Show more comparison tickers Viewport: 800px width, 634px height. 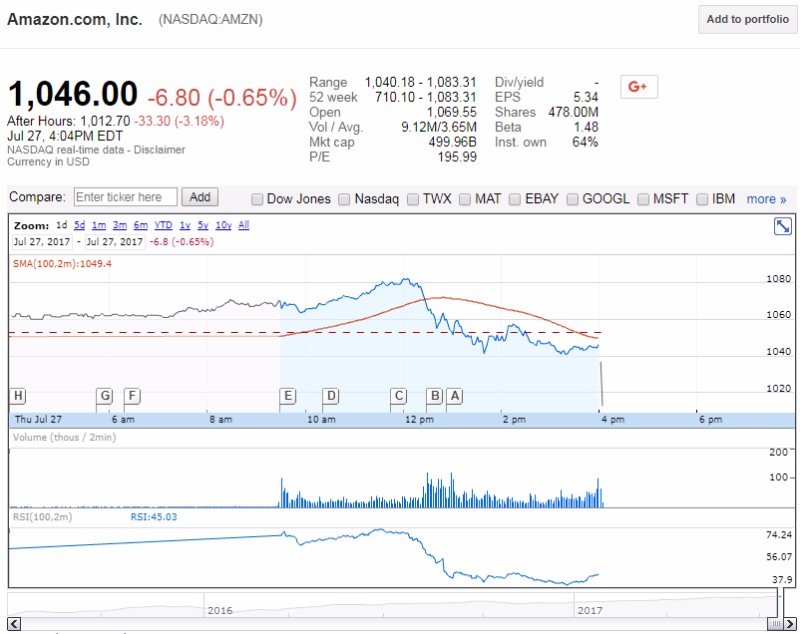click(x=766, y=199)
